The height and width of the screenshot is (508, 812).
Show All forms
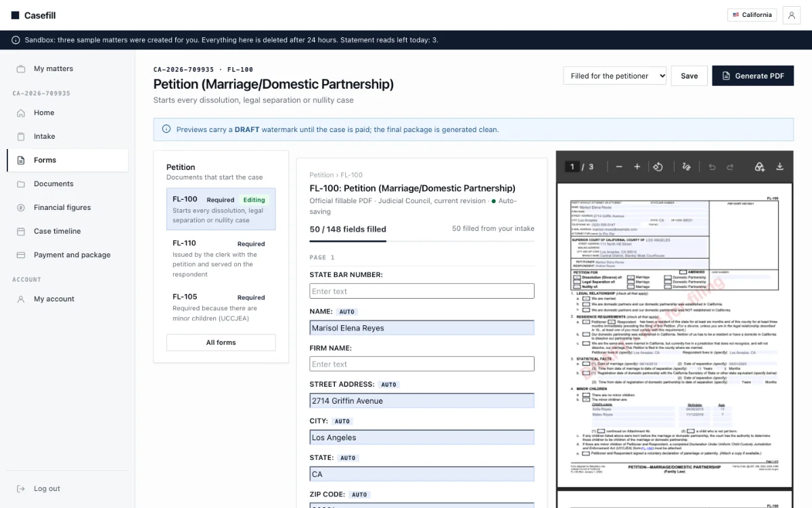coord(221,343)
